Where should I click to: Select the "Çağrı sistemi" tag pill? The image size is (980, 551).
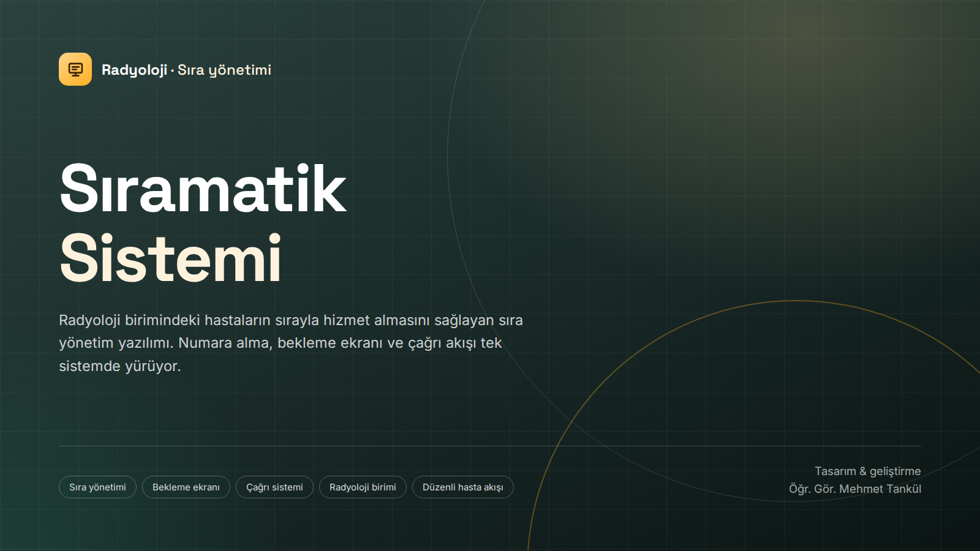[274, 487]
